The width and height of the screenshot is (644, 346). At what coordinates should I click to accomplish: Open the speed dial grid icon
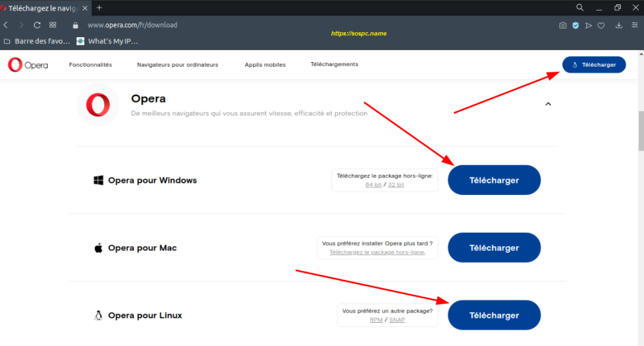[x=53, y=25]
